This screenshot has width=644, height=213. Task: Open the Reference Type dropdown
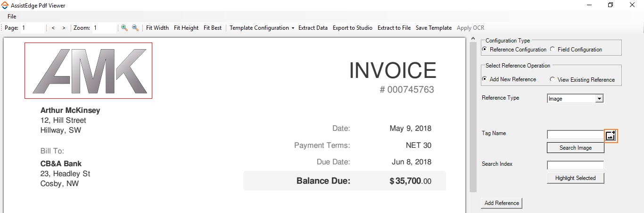599,99
